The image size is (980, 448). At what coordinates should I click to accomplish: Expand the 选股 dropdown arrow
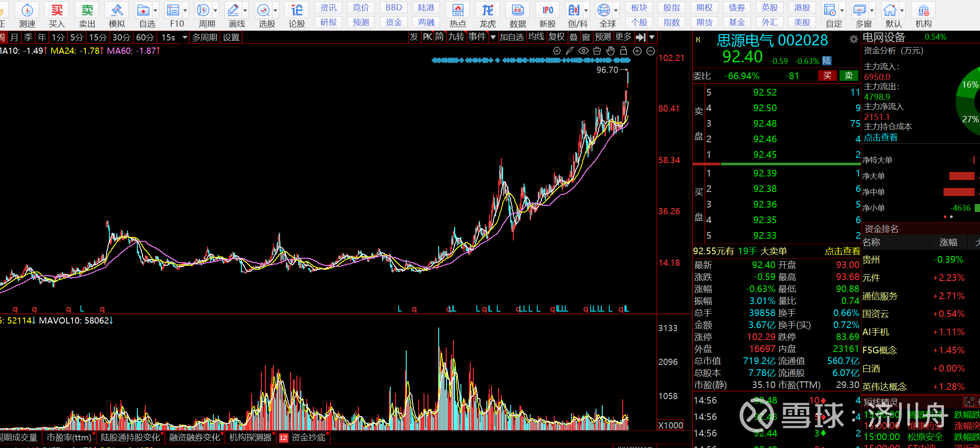point(276,10)
